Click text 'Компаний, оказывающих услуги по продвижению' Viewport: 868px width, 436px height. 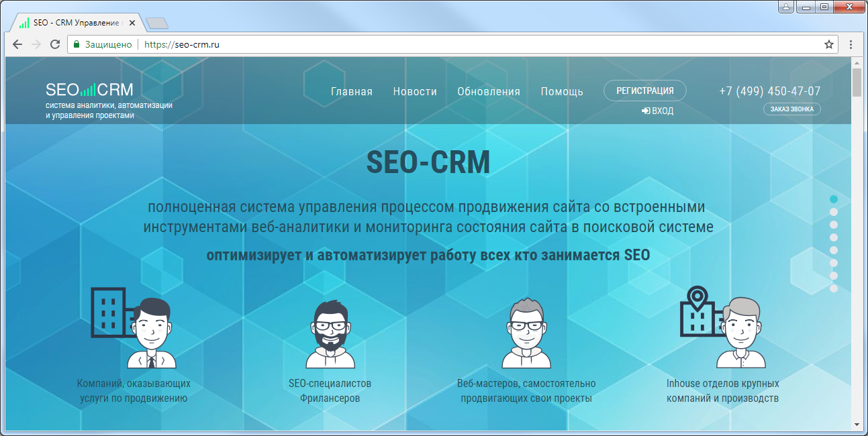(x=134, y=391)
